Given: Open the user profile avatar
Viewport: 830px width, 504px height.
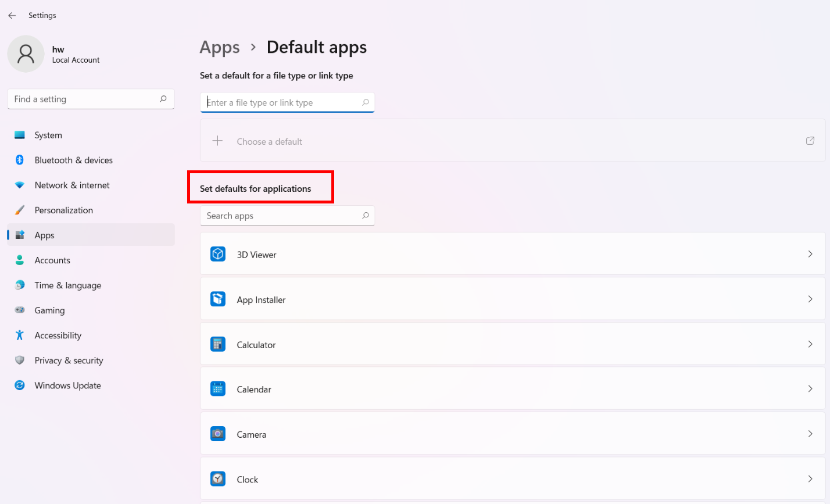Looking at the screenshot, I should [26, 54].
